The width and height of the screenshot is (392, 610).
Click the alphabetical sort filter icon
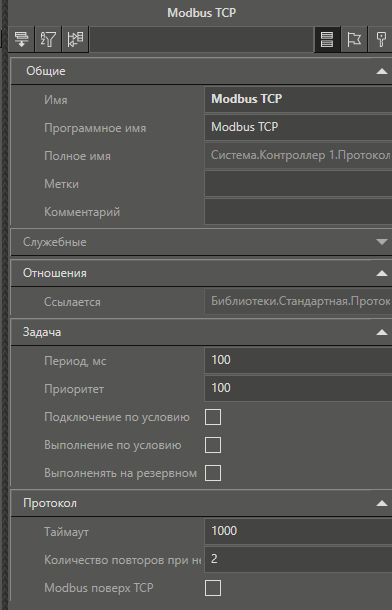(48, 39)
